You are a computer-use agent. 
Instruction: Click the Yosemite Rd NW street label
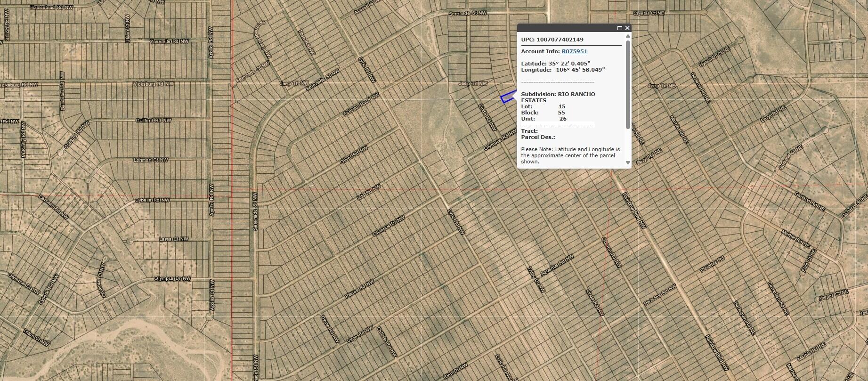pyautogui.click(x=169, y=41)
